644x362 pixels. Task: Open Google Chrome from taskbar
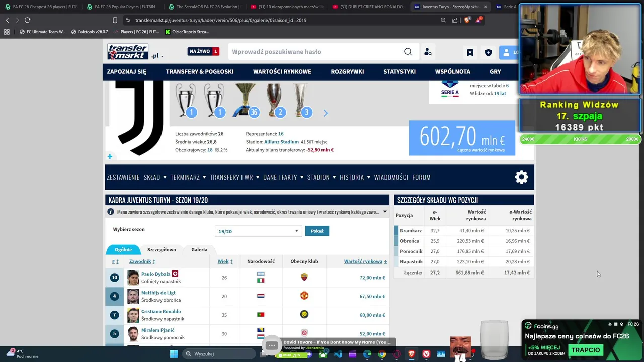[x=382, y=354]
